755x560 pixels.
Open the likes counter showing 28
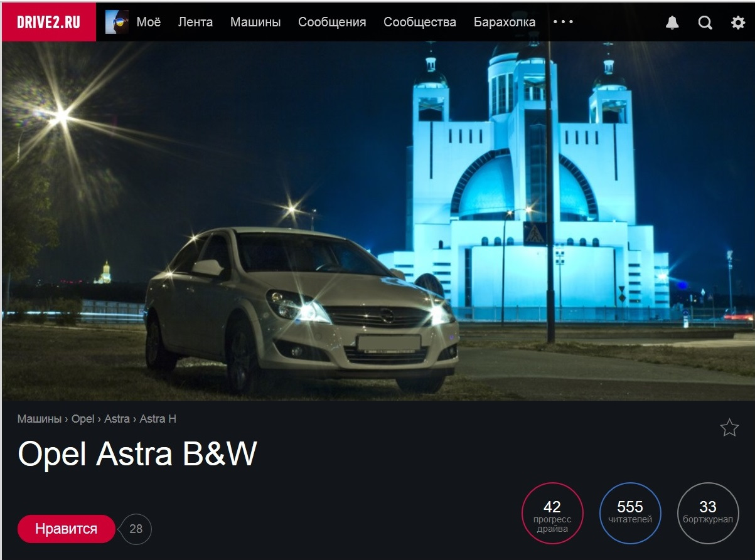tap(137, 529)
